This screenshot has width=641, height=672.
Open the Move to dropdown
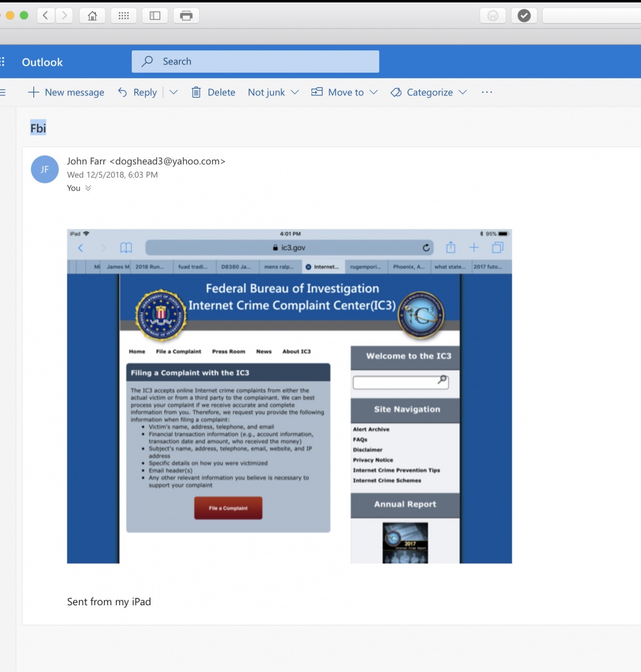coord(345,92)
